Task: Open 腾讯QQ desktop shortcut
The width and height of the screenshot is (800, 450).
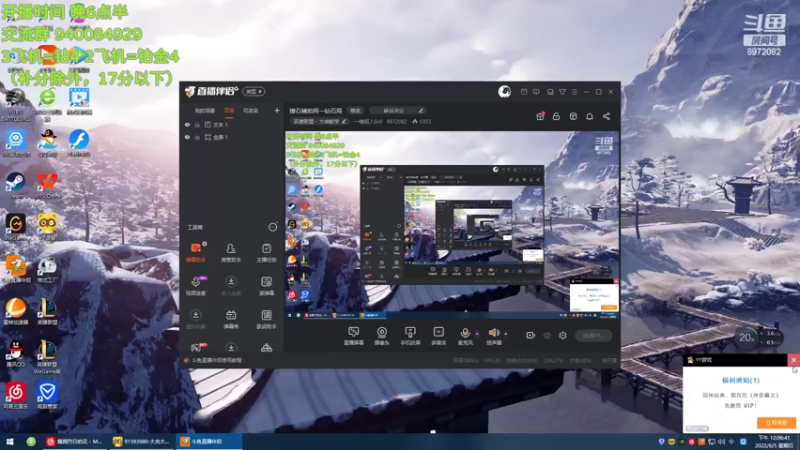Action: (15, 354)
